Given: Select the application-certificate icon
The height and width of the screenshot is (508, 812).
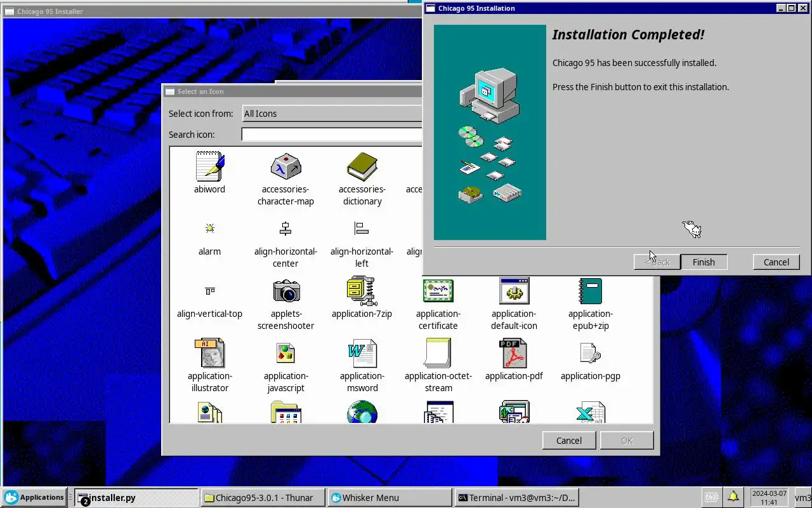Looking at the screenshot, I should (x=438, y=291).
